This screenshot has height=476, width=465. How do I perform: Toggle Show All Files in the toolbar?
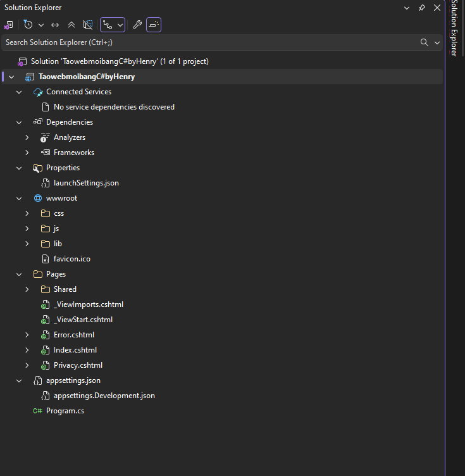click(88, 25)
